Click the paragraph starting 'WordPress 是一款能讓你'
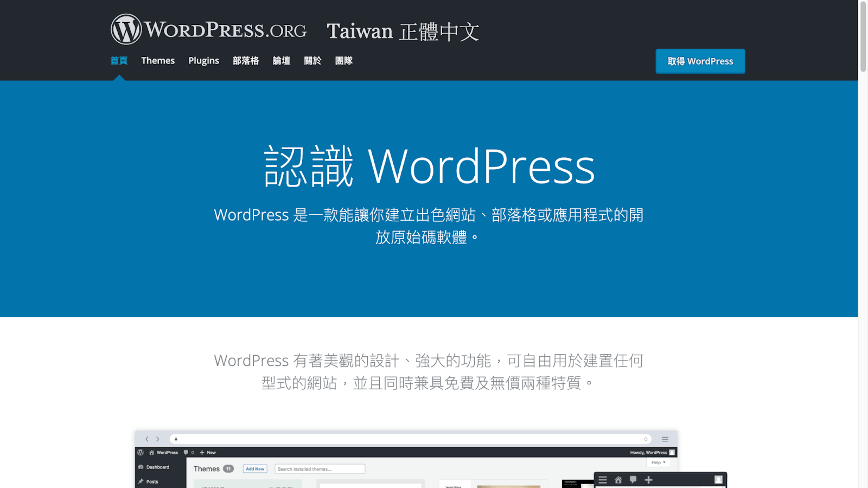The width and height of the screenshot is (868, 488). tap(429, 226)
